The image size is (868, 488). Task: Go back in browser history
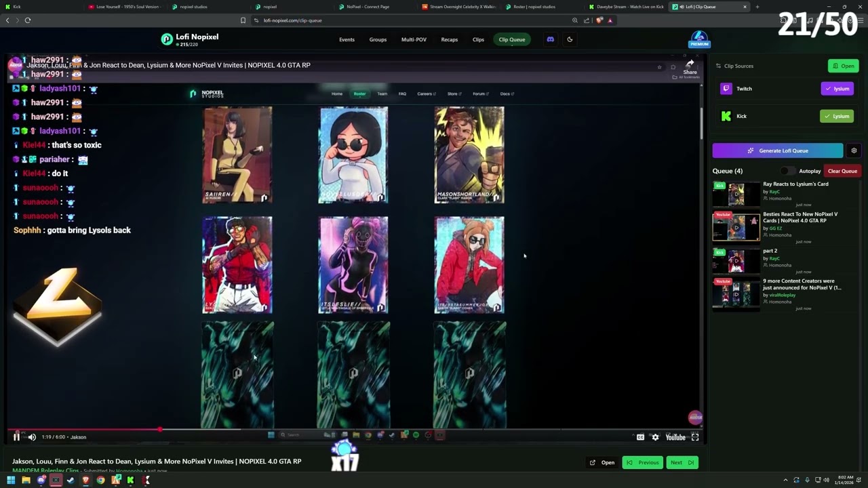point(7,20)
